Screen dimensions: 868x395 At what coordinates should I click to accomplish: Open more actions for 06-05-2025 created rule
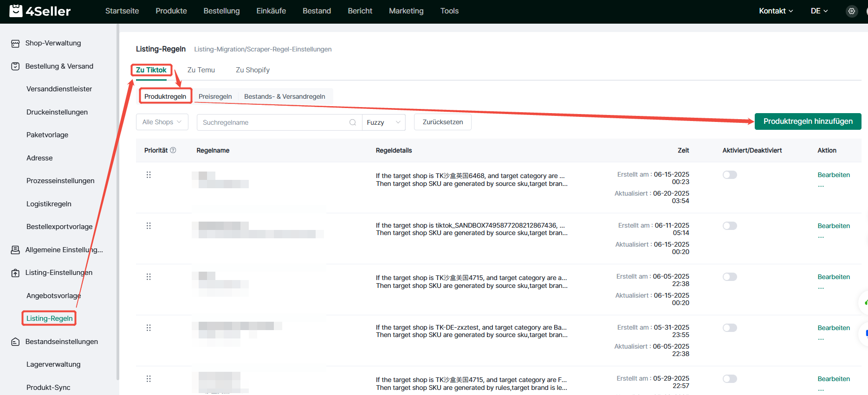821,288
